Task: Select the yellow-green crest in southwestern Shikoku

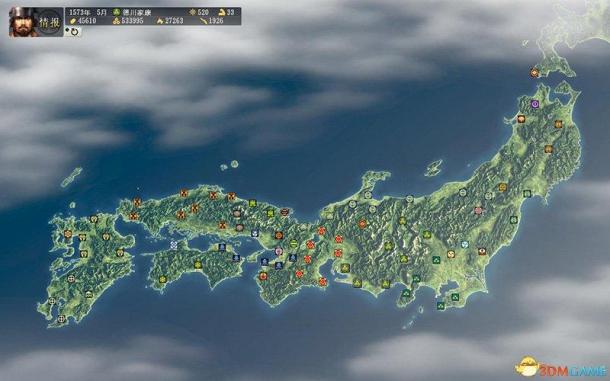Action: point(163,279)
